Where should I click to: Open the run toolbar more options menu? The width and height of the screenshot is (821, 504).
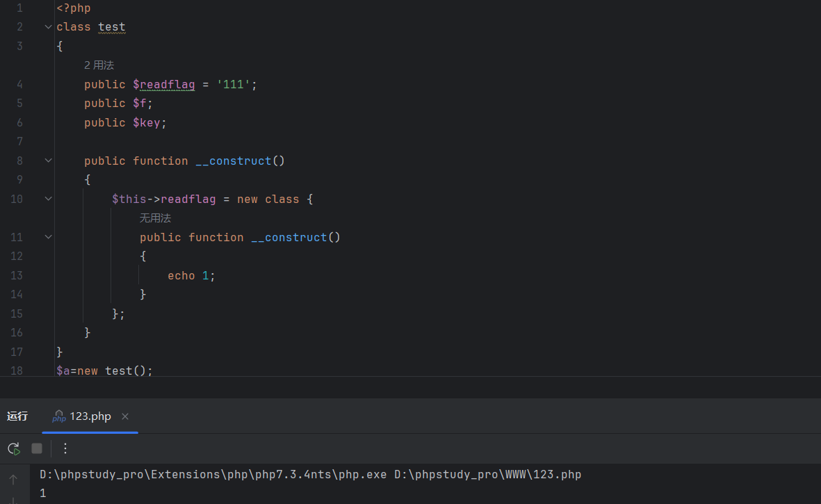pos(65,448)
